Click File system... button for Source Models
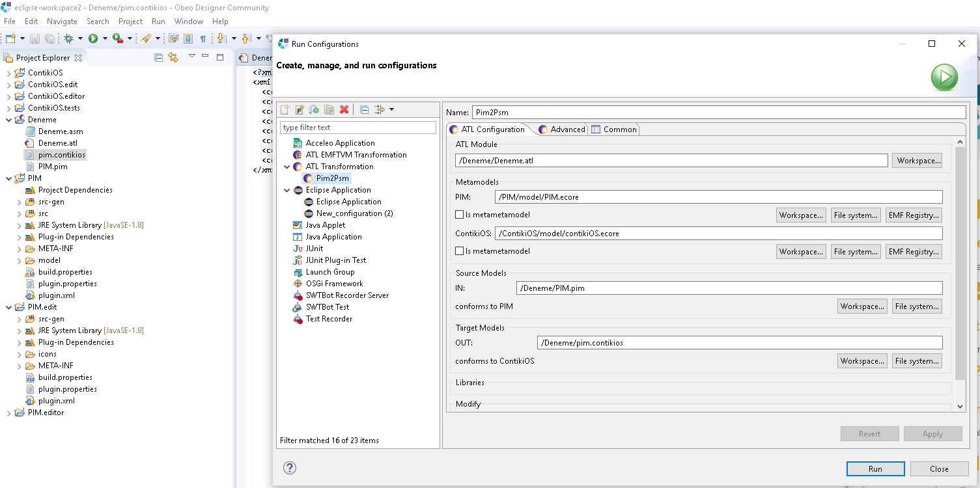The width and height of the screenshot is (980, 488). pyautogui.click(x=917, y=306)
